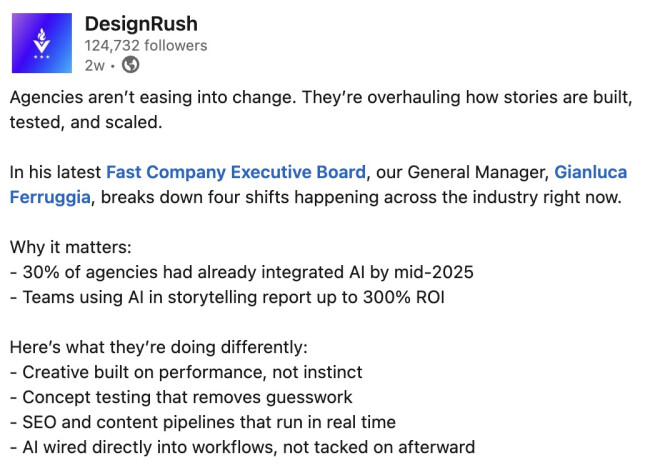The image size is (650, 470).
Task: Click the "In his latest" text
Action: (55, 172)
